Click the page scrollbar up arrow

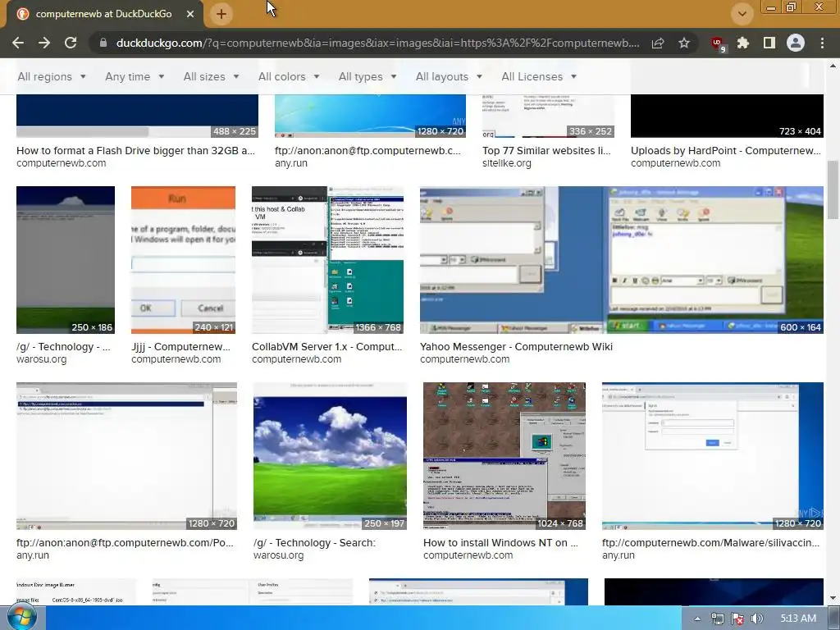coord(833,66)
